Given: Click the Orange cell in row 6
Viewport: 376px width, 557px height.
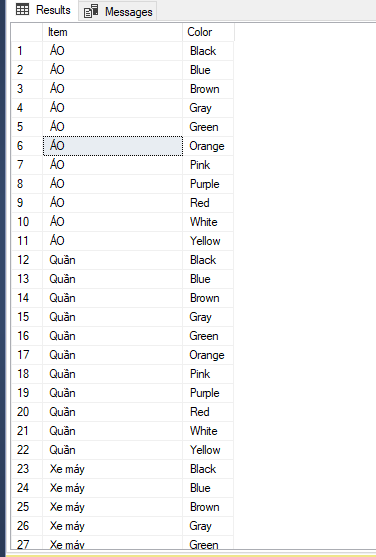Looking at the screenshot, I should (x=208, y=146).
